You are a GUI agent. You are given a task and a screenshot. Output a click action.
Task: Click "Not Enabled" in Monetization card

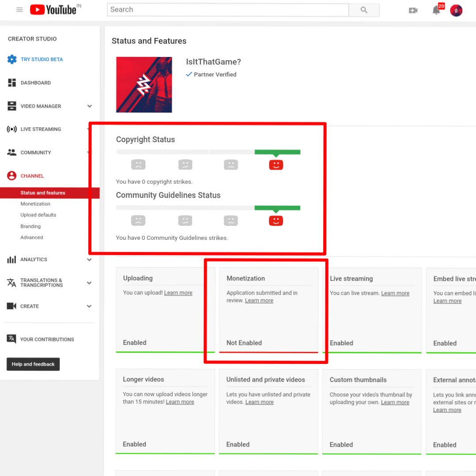[x=244, y=343]
